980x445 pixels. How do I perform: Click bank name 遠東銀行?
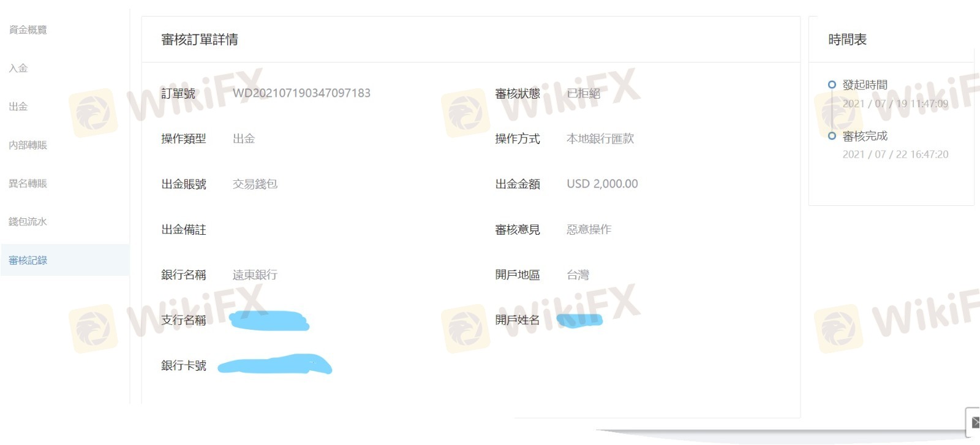255,275
